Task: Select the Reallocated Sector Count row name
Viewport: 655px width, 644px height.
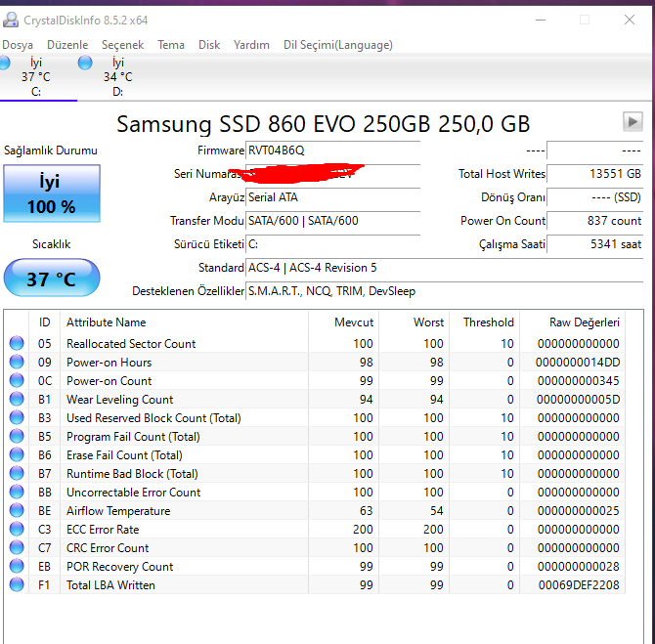Action: click(131, 344)
